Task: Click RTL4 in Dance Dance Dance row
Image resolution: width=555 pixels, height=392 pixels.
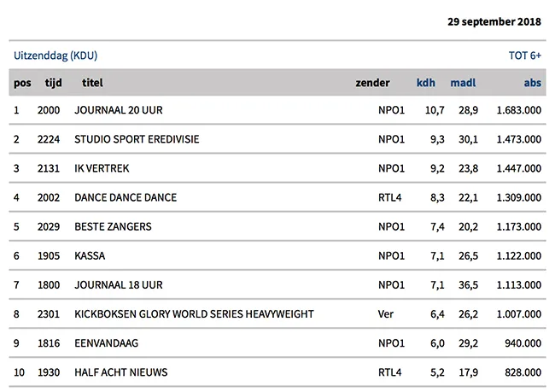Action: coord(390,197)
